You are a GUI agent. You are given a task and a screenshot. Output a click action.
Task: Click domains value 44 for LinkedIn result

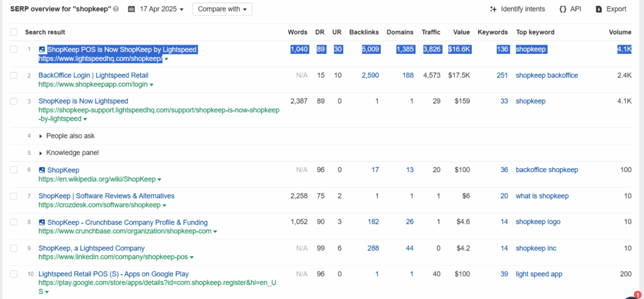[x=410, y=248]
